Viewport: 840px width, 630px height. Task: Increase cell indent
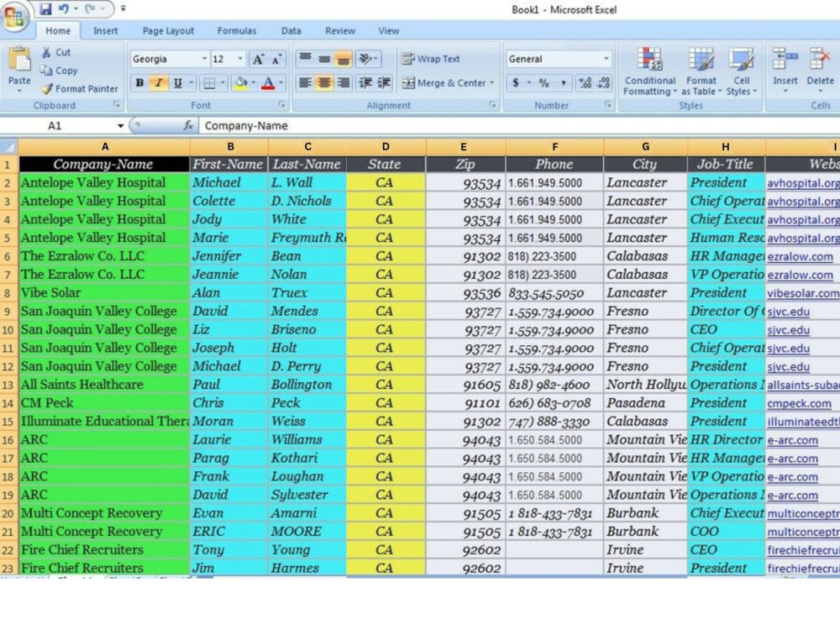[x=384, y=82]
